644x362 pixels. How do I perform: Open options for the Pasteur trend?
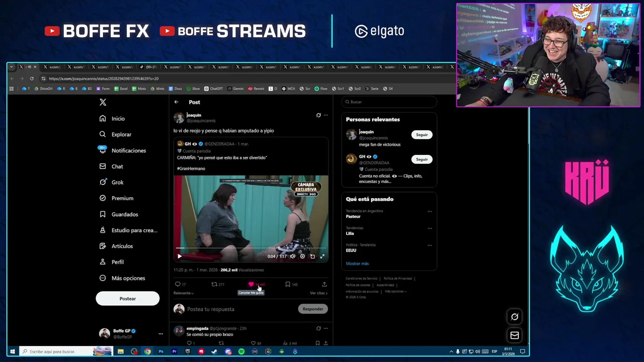coord(430,211)
